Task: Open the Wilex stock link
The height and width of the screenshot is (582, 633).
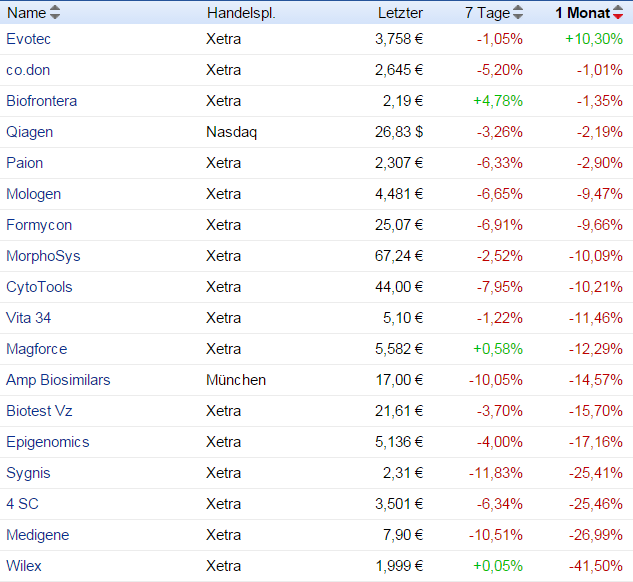Action: pyautogui.click(x=24, y=566)
